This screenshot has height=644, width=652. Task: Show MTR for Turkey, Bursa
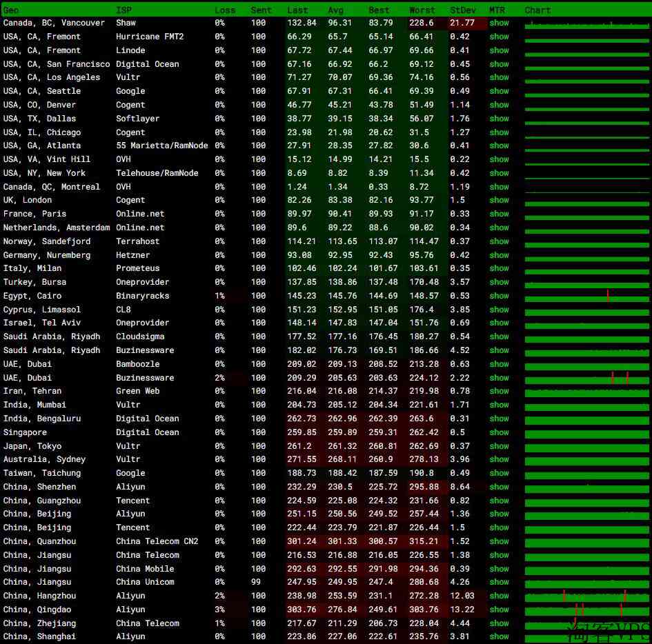pos(499,282)
